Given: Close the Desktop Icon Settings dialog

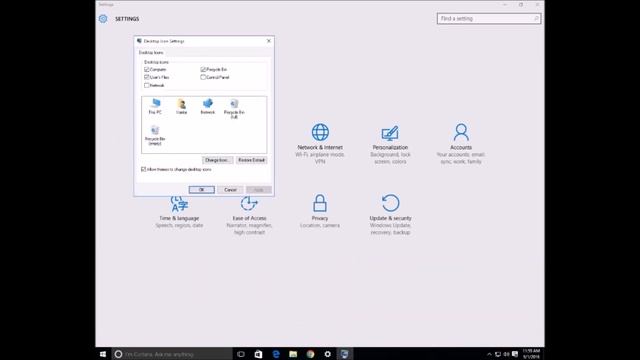Looking at the screenshot, I should pos(269,41).
